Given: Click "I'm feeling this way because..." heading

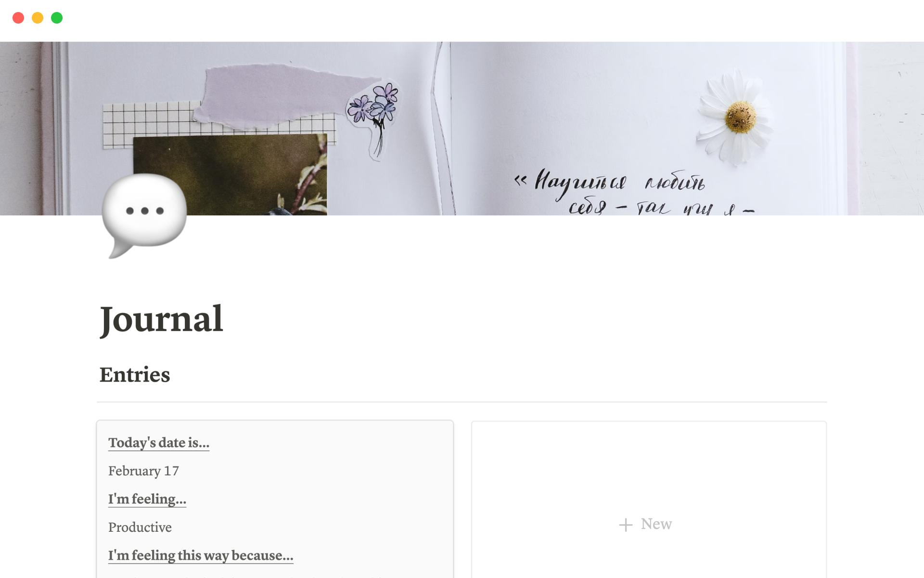Looking at the screenshot, I should (201, 555).
